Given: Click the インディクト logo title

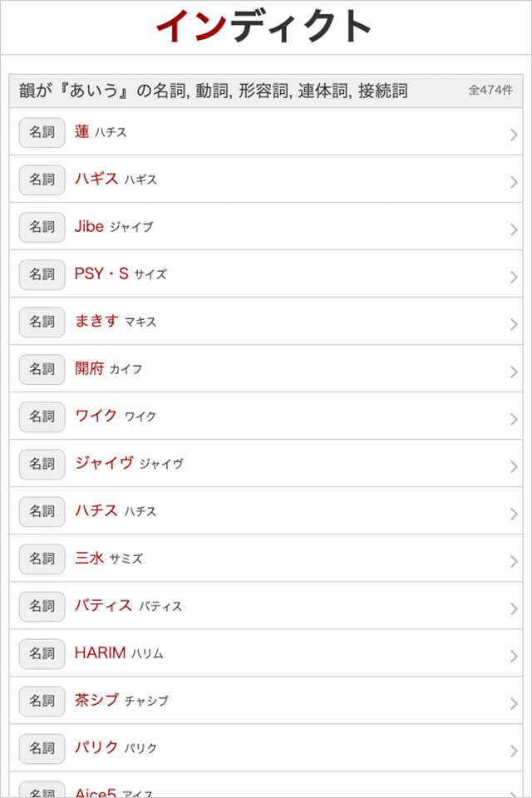Looking at the screenshot, I should [264, 27].
